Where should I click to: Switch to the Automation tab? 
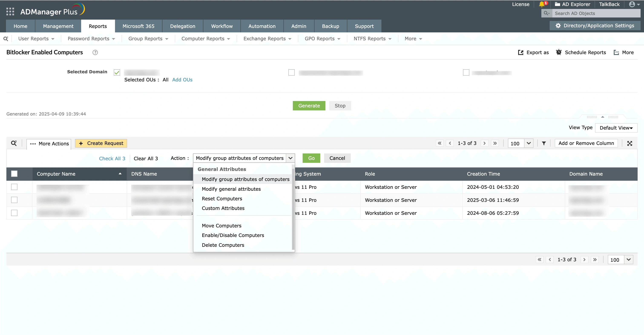coord(262,26)
